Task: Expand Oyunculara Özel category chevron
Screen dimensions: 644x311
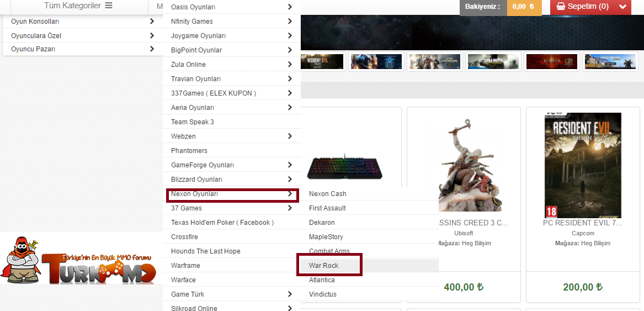Action: [x=152, y=35]
